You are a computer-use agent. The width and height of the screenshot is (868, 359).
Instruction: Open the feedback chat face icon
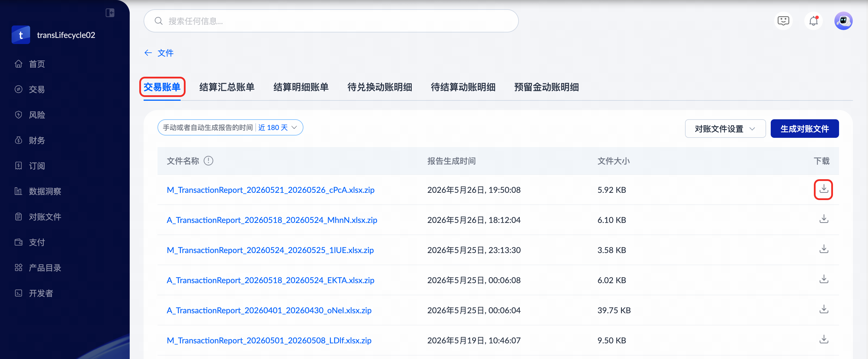783,21
